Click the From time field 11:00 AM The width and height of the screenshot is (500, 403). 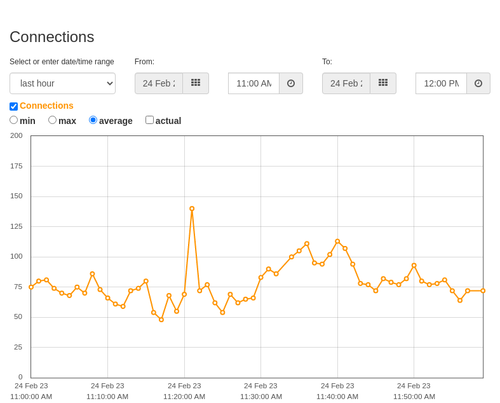[x=254, y=83]
